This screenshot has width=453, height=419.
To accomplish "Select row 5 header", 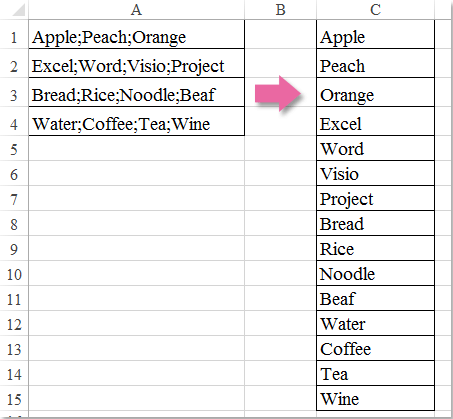I will [14, 148].
